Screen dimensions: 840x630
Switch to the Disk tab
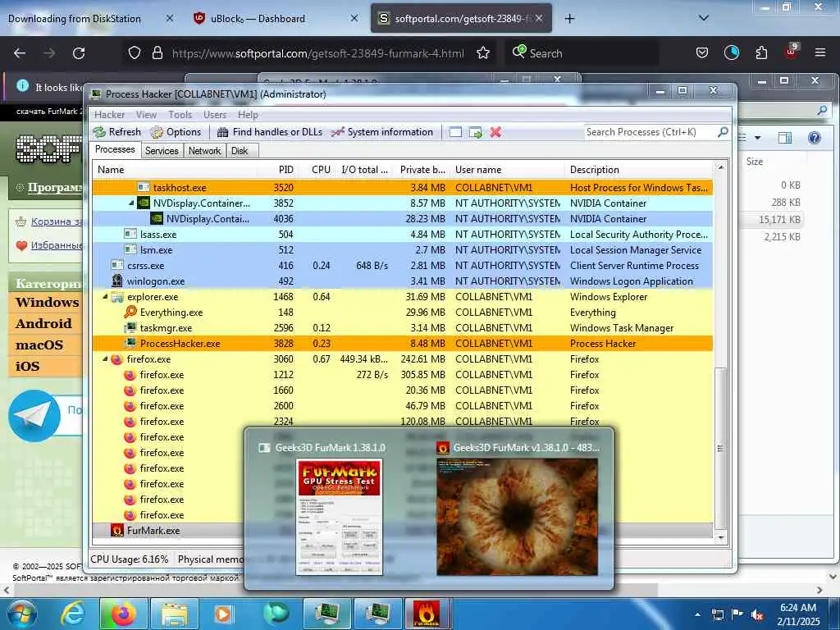click(240, 151)
